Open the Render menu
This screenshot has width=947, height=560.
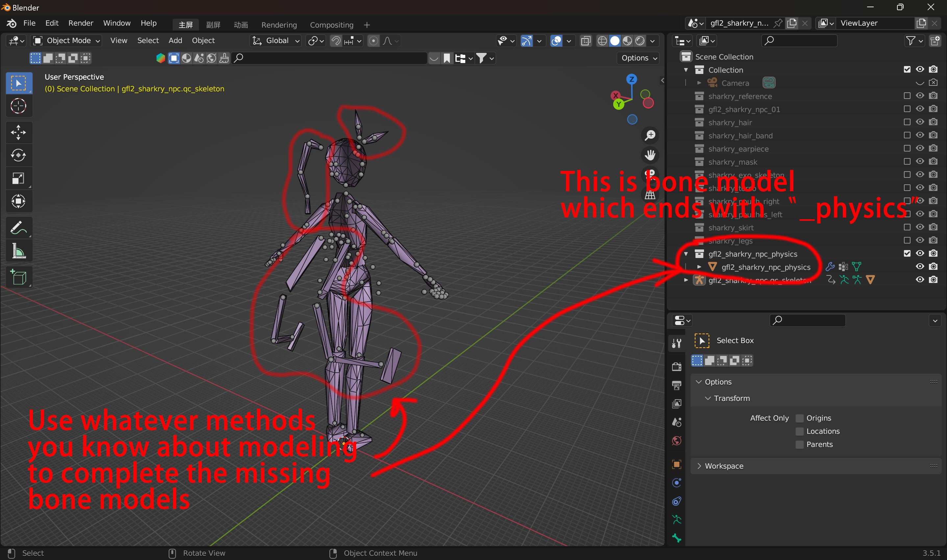click(80, 23)
